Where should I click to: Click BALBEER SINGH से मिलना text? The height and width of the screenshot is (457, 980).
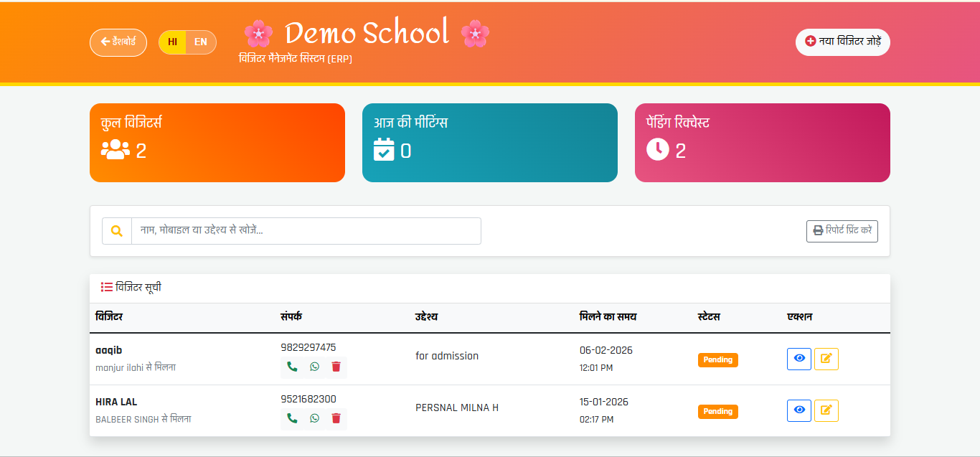[x=143, y=419]
